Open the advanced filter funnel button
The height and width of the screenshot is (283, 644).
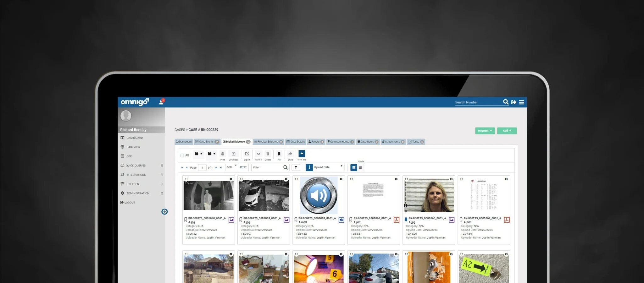pos(296,167)
